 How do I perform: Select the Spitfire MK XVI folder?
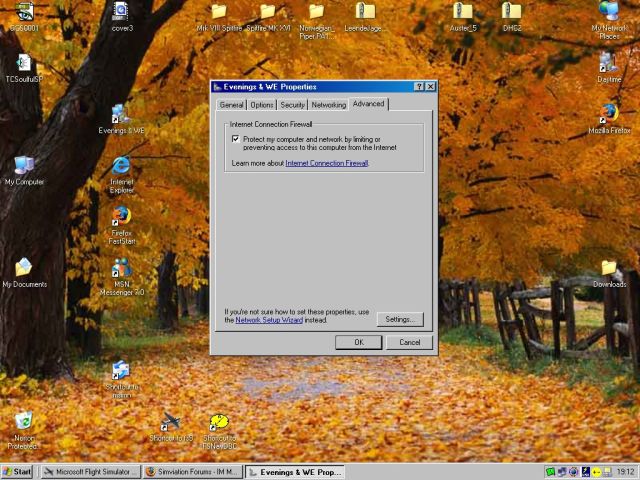click(268, 11)
